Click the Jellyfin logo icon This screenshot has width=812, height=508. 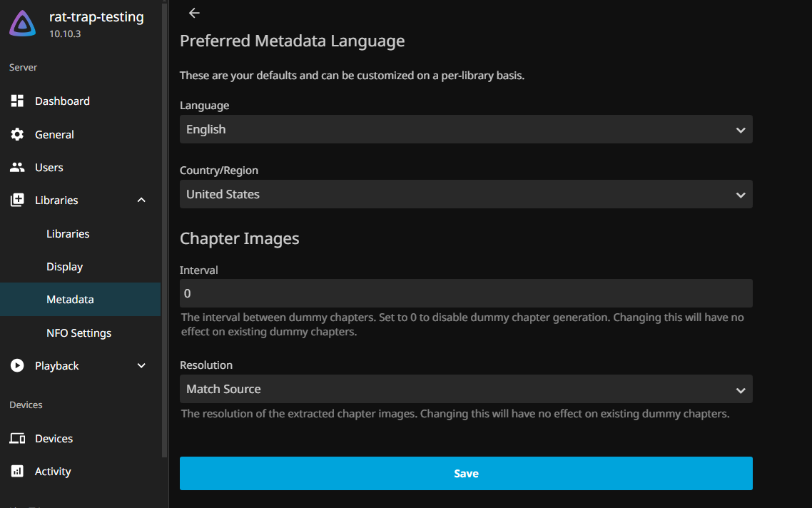click(23, 24)
